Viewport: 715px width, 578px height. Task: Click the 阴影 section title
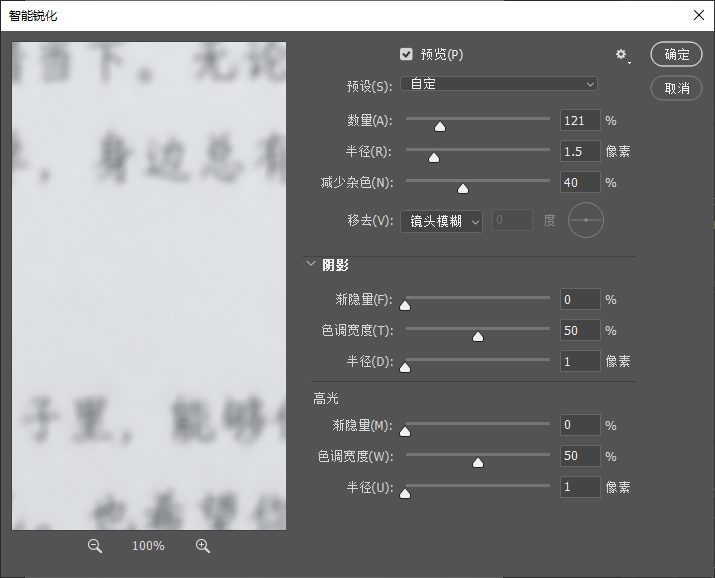[x=335, y=265]
